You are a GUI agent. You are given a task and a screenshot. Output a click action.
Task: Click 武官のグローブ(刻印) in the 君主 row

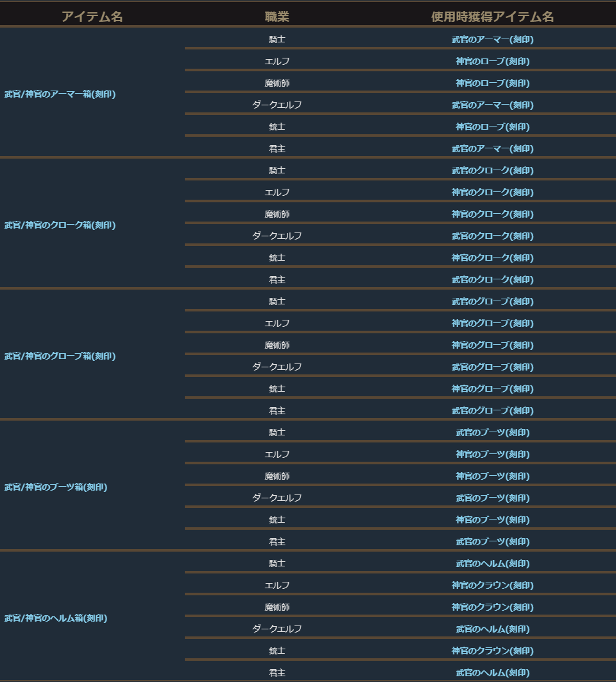492,411
